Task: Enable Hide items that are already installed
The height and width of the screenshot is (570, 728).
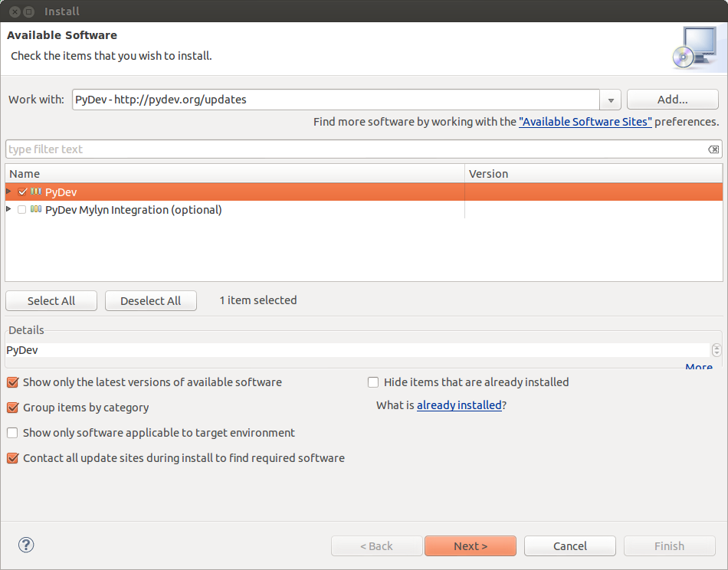Action: click(x=373, y=382)
